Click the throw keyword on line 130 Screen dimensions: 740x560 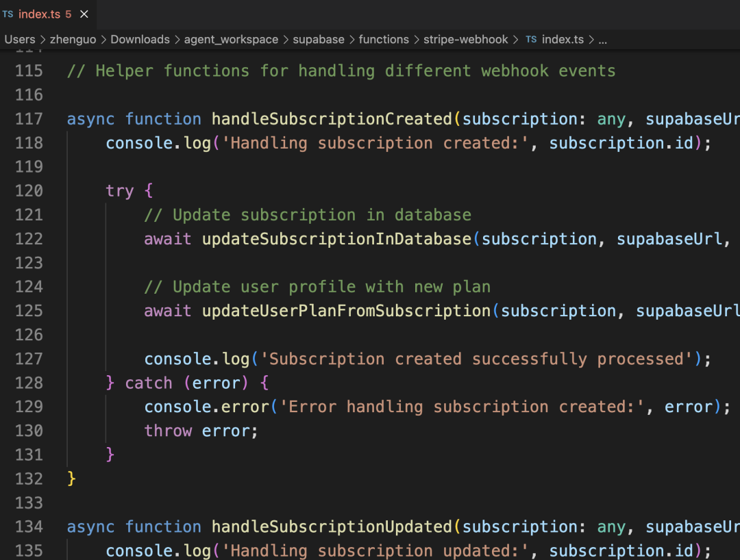[x=168, y=431]
